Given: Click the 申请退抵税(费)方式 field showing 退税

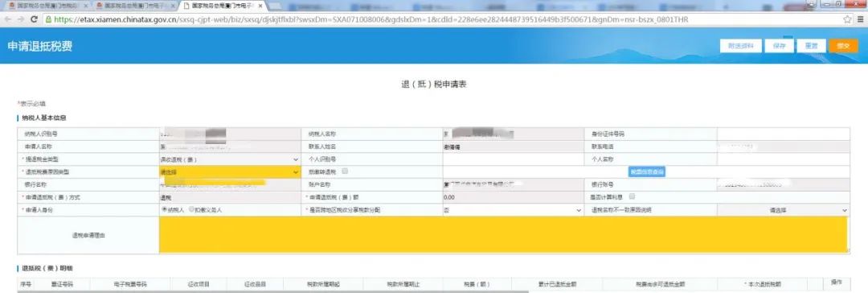Looking at the screenshot, I should pos(229,197).
